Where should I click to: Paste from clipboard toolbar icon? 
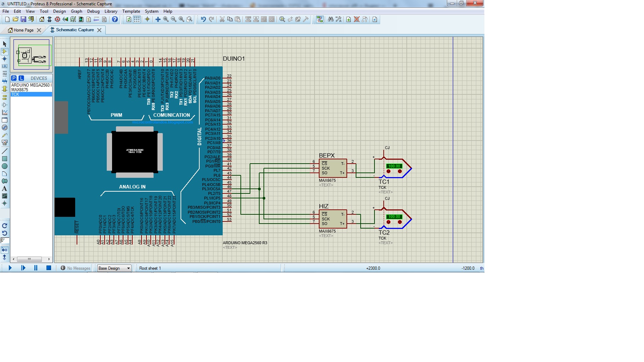pos(238,19)
